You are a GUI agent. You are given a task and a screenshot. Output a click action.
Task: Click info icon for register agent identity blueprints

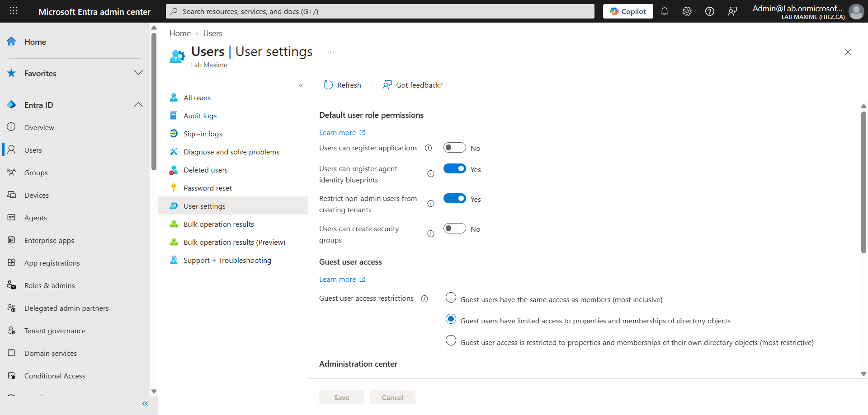pos(431,174)
